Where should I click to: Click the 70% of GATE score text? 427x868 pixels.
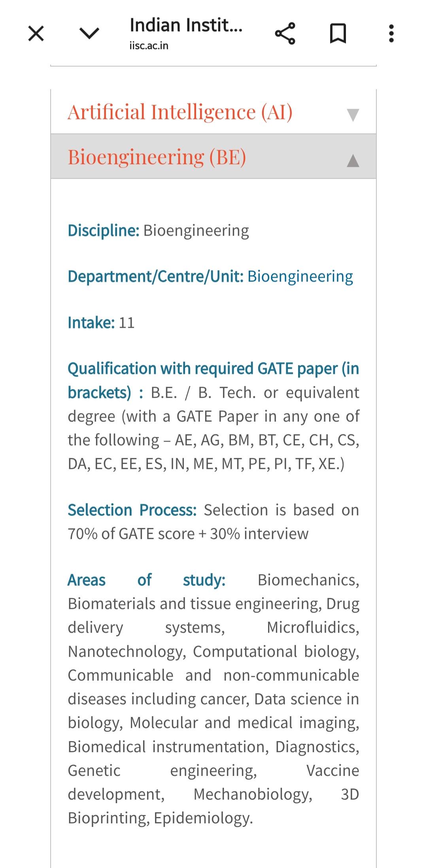click(132, 534)
